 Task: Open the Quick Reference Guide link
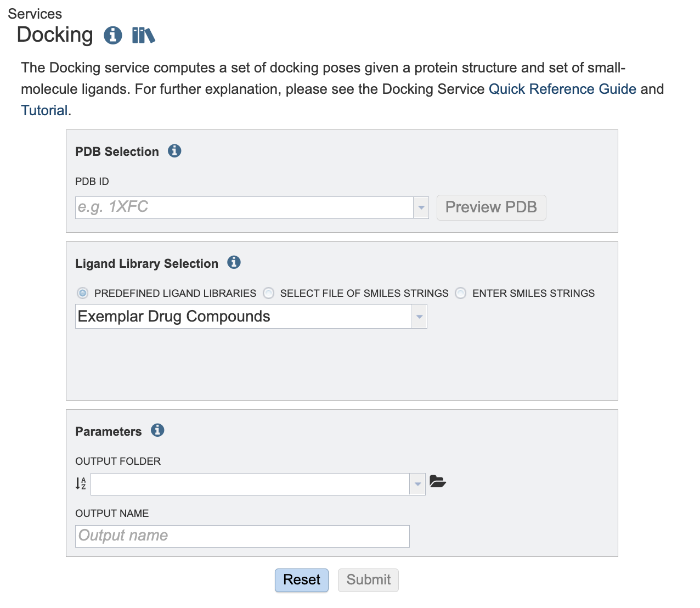point(562,89)
